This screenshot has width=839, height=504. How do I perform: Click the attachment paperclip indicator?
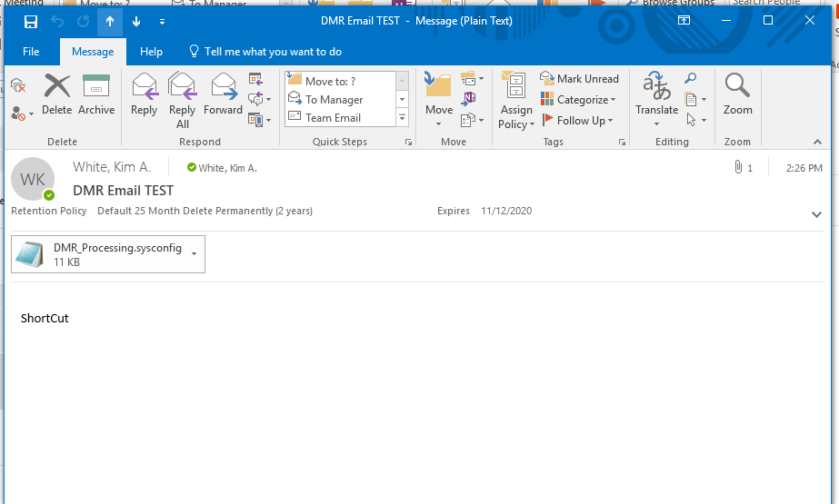point(744,167)
